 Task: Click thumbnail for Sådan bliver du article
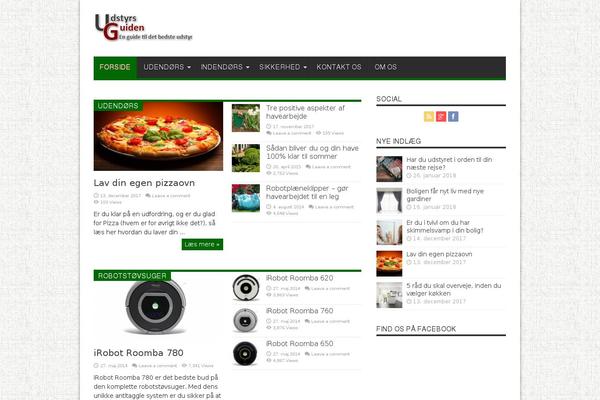coord(246,158)
